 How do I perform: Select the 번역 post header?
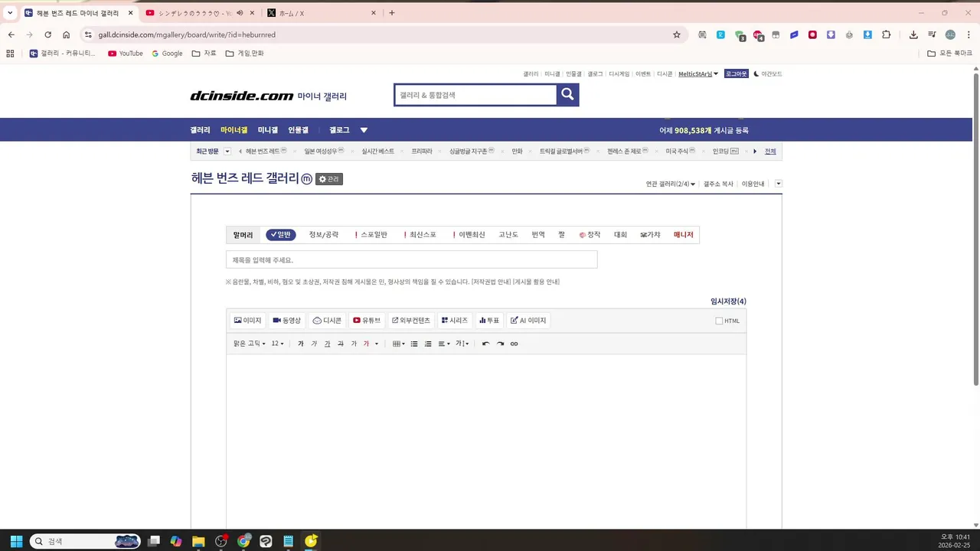point(538,235)
